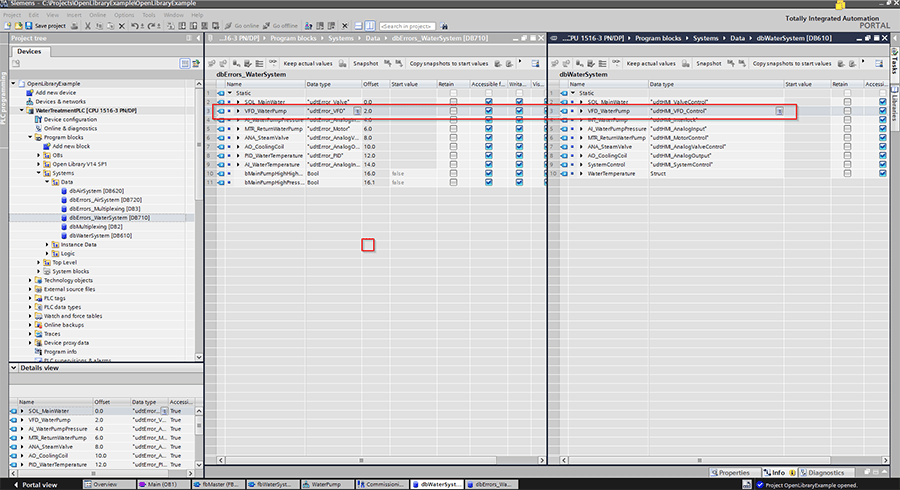Click the Split editor space horizontally icon
Viewport: 900px width, 490px height.
(358, 26)
